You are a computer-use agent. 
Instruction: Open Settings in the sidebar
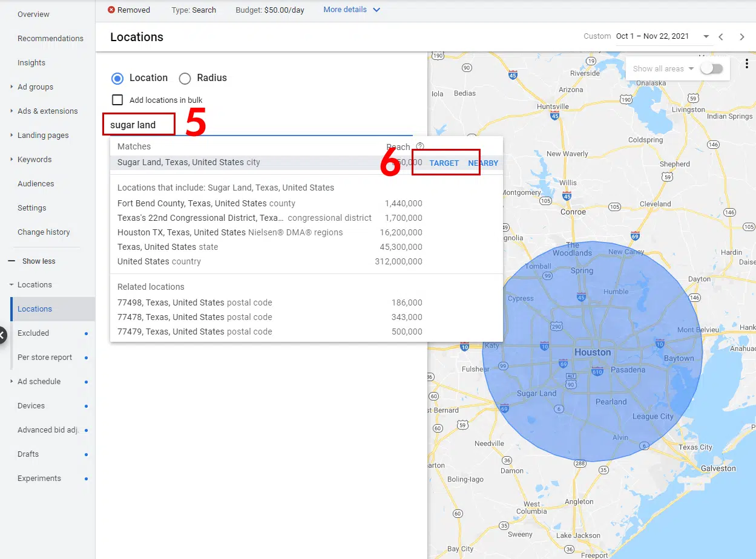31,208
